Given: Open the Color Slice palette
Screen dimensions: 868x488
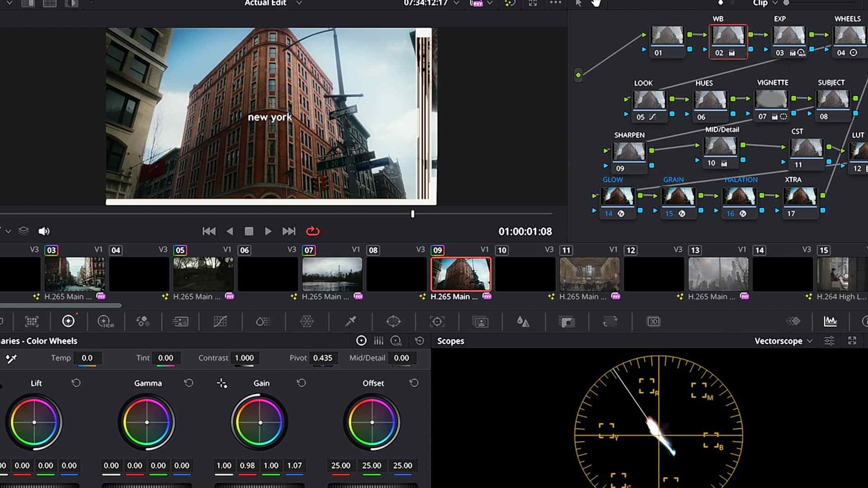Looking at the screenshot, I should 263,322.
